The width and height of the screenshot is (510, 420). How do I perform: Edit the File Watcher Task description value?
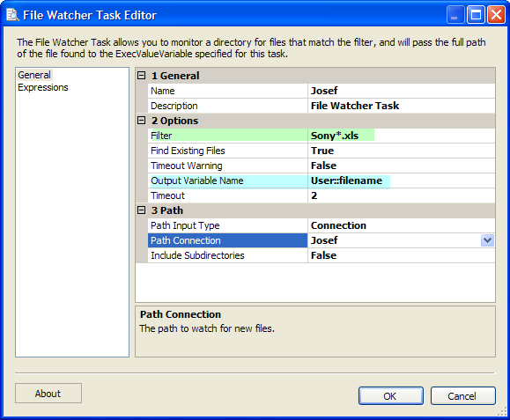(x=402, y=106)
